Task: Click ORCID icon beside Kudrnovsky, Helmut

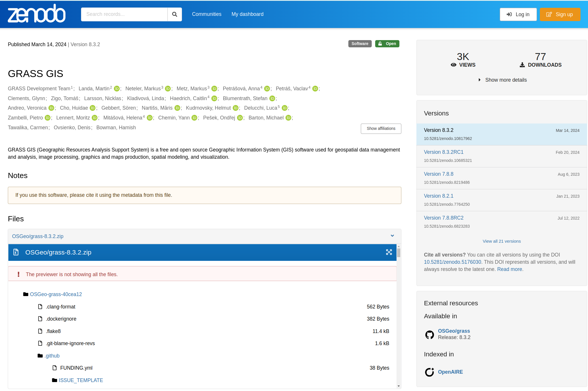Action: pos(236,108)
